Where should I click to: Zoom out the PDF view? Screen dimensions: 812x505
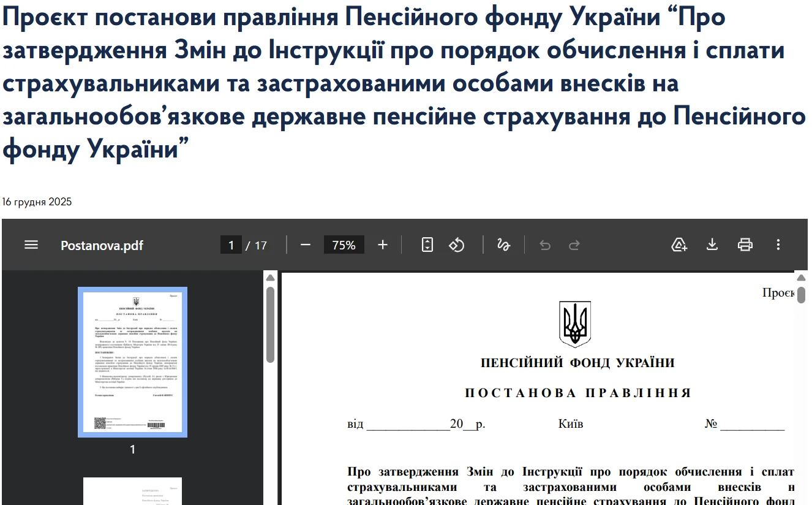(x=306, y=244)
